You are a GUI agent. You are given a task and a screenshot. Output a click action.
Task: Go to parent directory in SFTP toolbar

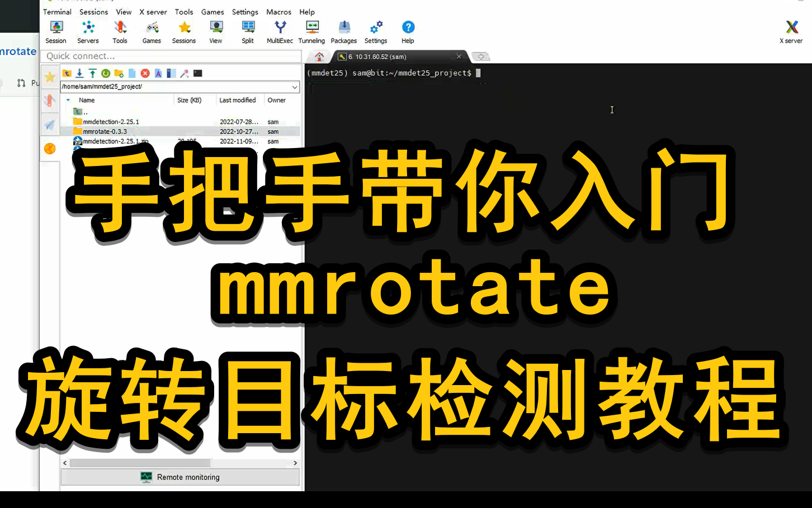coord(67,73)
